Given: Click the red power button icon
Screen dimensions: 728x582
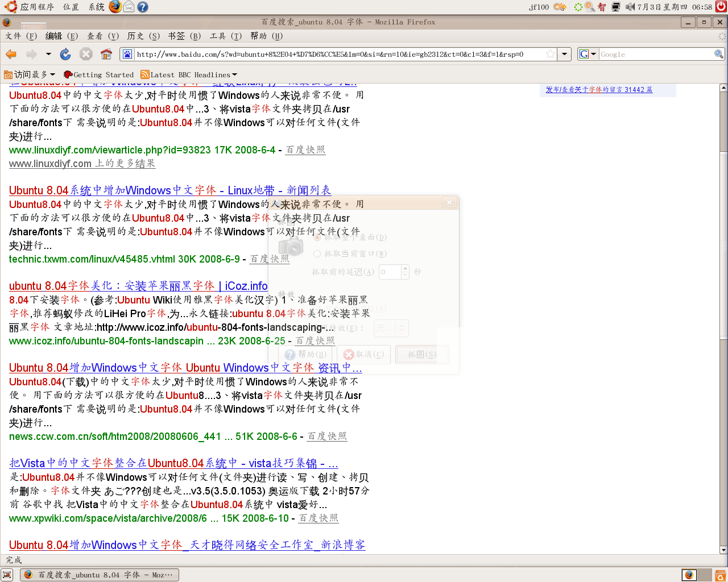Looking at the screenshot, I should point(721,7).
